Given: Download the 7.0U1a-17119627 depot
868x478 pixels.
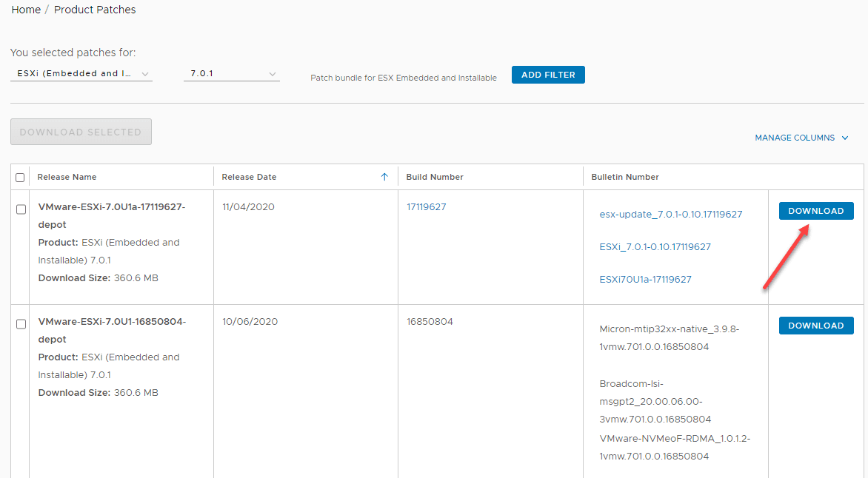Looking at the screenshot, I should tap(816, 211).
